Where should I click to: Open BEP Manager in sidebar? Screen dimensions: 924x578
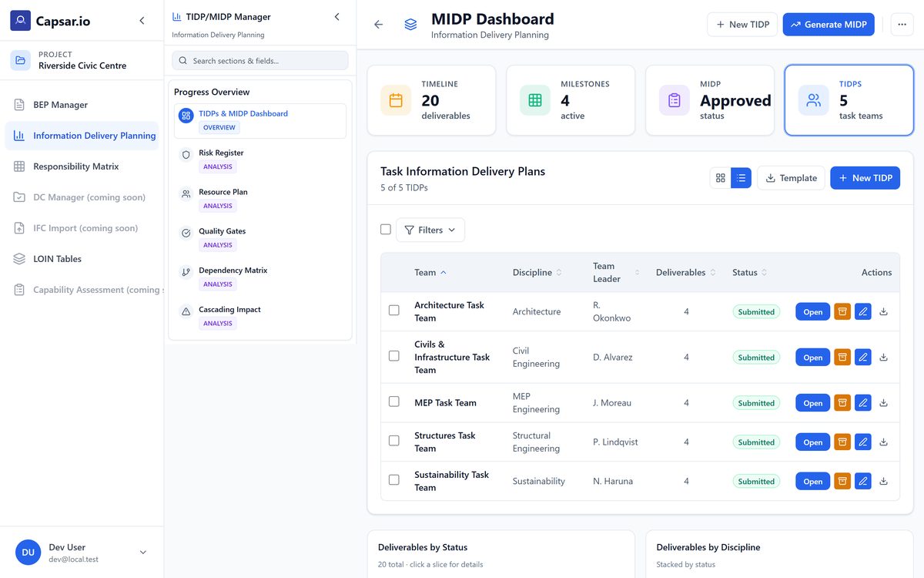82,105
